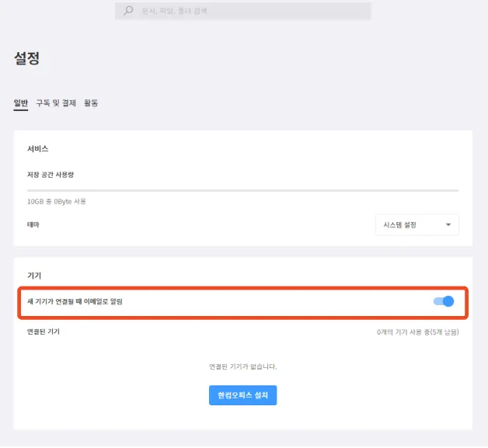
Task: Click the 0개의 기기 사용 중 status text
Action: tap(417, 332)
